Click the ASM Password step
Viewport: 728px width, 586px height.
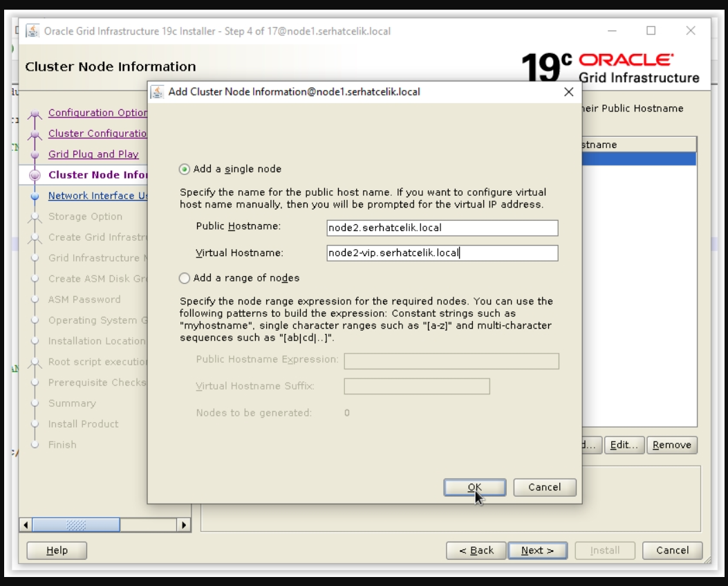click(84, 300)
